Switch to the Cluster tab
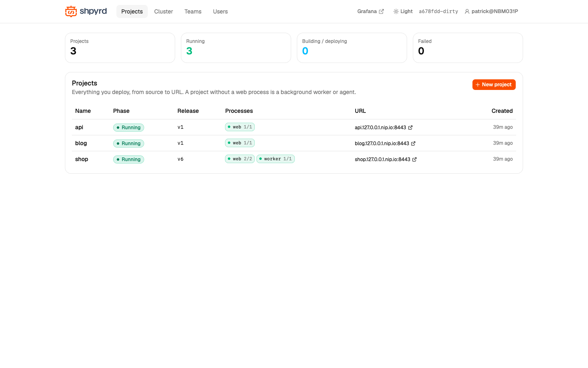588x368 pixels. [x=164, y=11]
